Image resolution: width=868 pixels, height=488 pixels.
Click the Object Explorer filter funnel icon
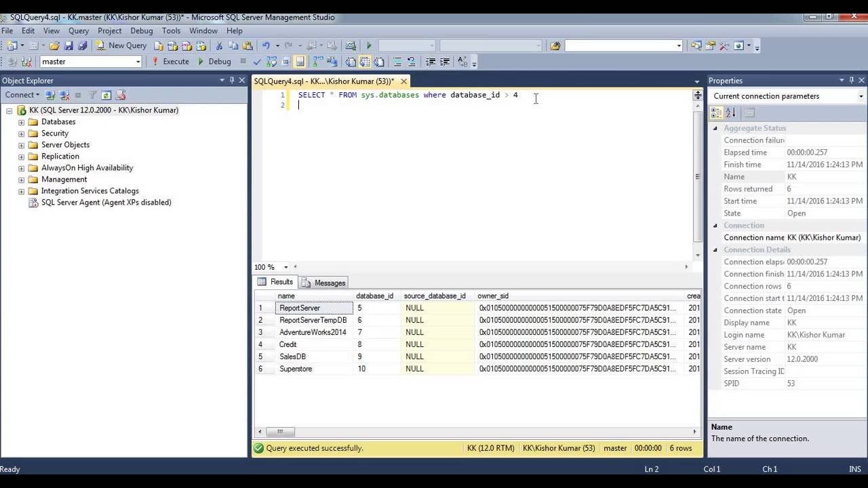[x=93, y=96]
